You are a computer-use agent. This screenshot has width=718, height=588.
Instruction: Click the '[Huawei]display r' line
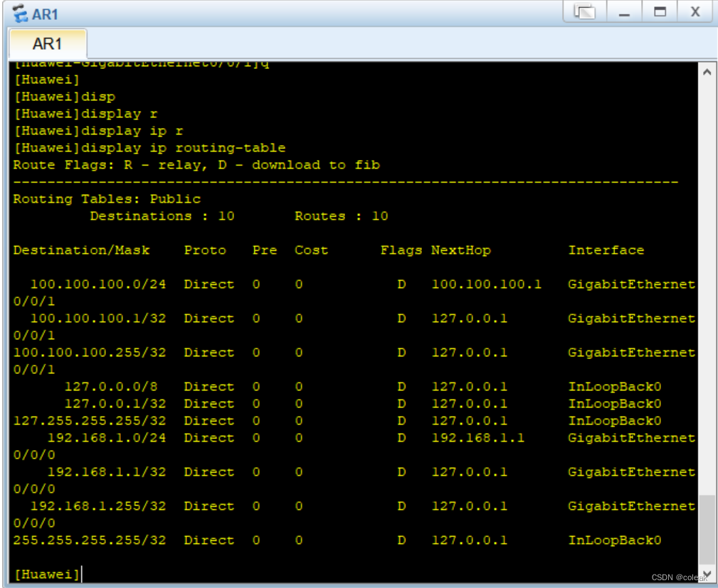pos(85,114)
